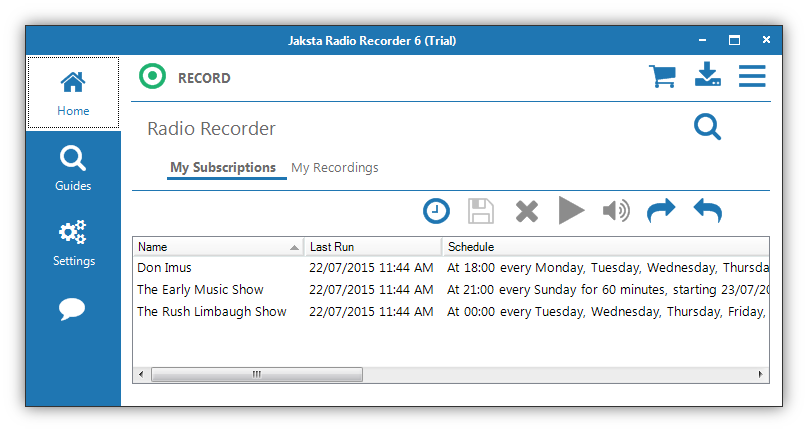This screenshot has height=432, width=808.
Task: Click the 'At 21:00 every Sunday' schedule cell
Action: (x=608, y=290)
